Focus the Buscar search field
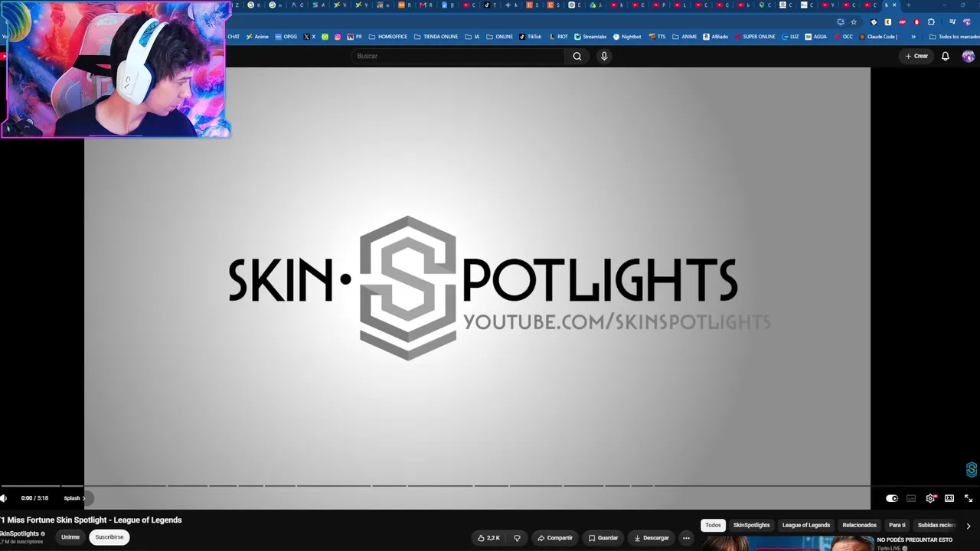The height and width of the screenshot is (551, 980). pos(458,56)
